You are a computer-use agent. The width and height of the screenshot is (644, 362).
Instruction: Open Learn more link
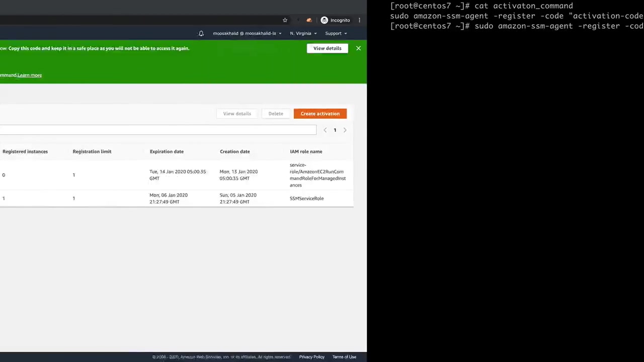point(30,75)
